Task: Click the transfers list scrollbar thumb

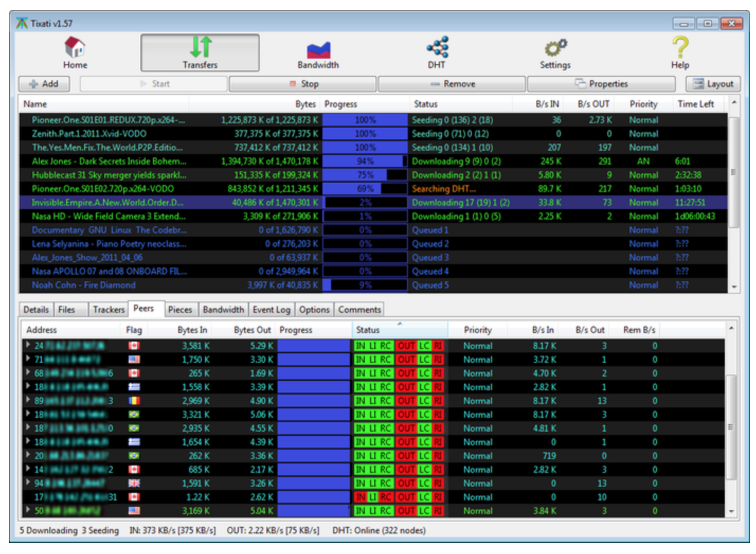Action: point(734,172)
